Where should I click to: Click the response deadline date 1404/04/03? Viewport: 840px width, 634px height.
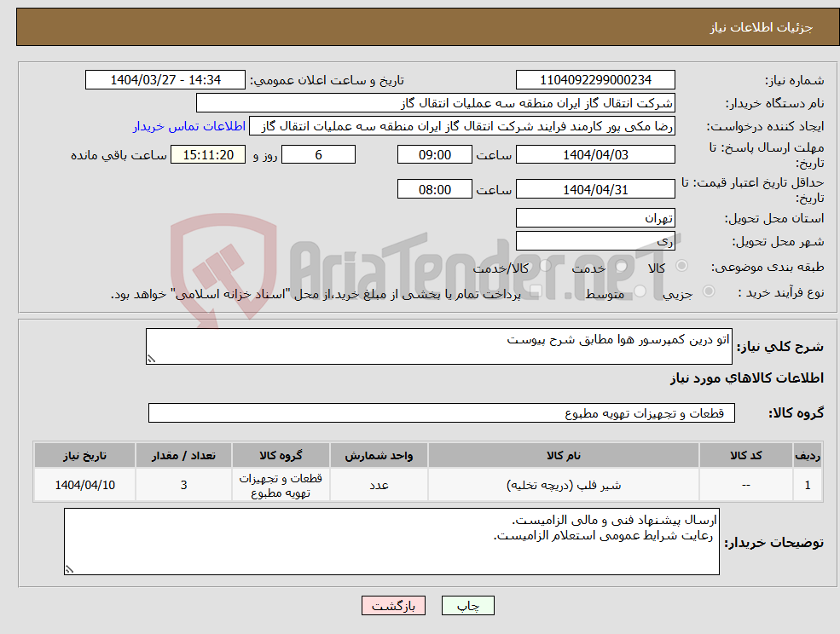tap(595, 154)
